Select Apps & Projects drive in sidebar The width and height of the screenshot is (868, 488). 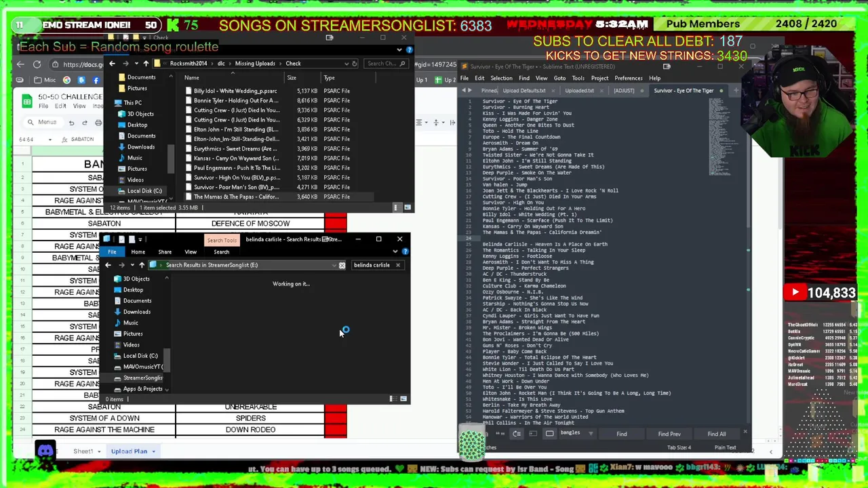(142, 388)
